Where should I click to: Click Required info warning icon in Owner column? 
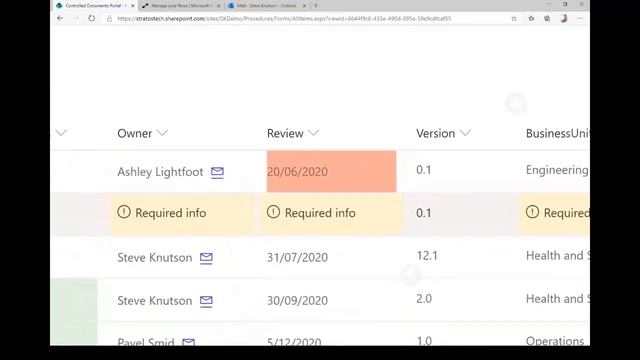[x=124, y=212]
